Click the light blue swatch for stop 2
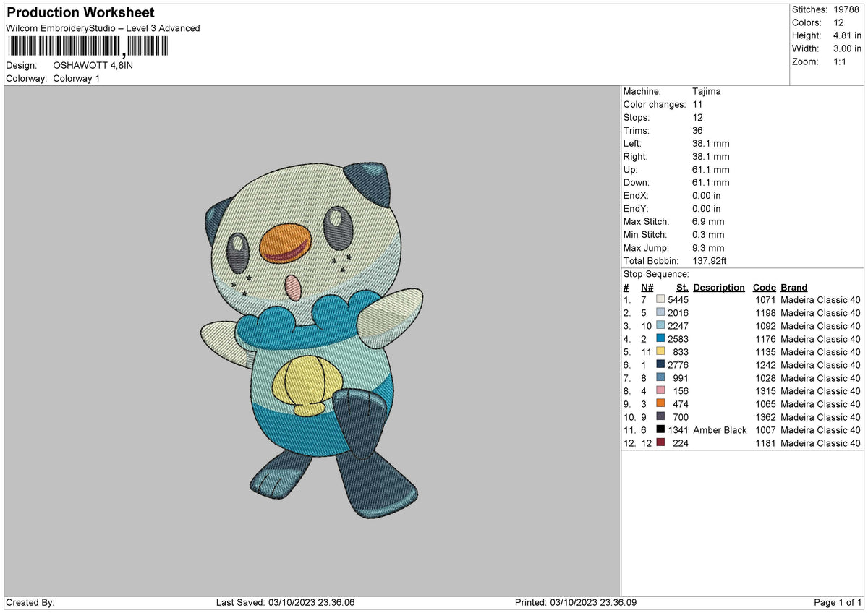Screen dimensions: 868x613 pyautogui.click(x=660, y=313)
